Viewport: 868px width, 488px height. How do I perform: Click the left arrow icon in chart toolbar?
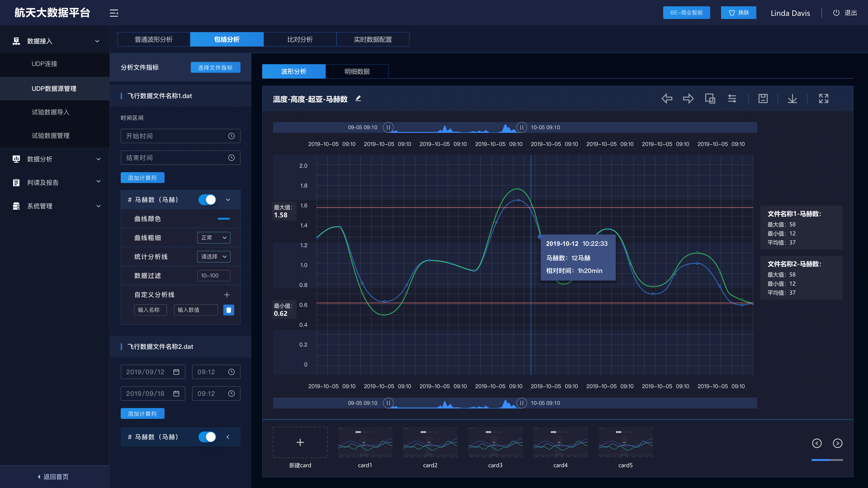click(x=667, y=99)
